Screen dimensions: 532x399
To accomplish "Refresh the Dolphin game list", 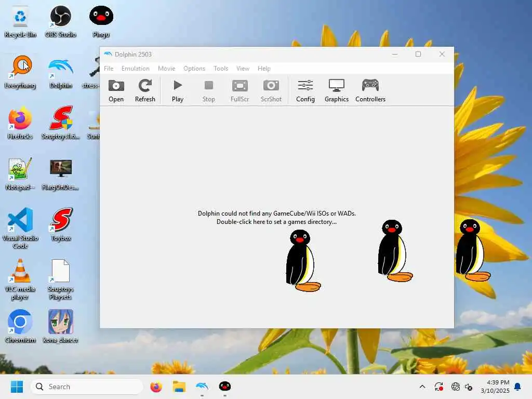I will (145, 90).
